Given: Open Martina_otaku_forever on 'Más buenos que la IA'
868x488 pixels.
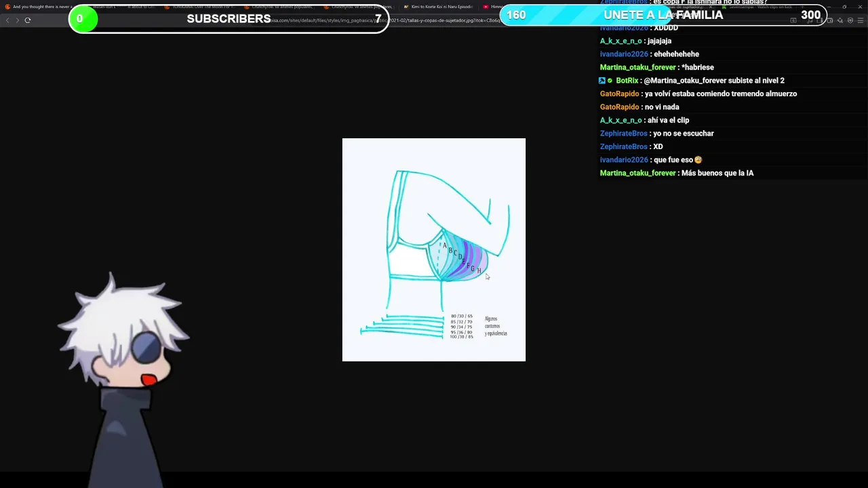Looking at the screenshot, I should [x=638, y=174].
